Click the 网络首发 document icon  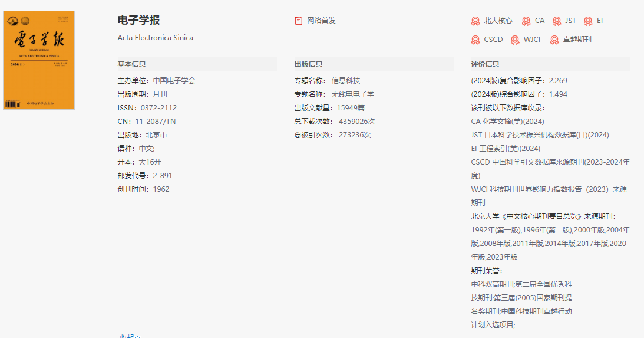(x=299, y=21)
